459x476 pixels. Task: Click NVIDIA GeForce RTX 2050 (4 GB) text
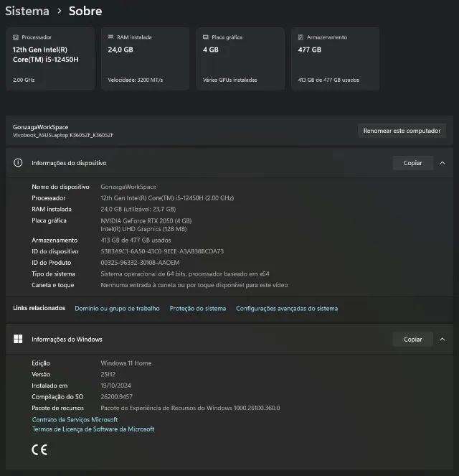click(x=146, y=220)
